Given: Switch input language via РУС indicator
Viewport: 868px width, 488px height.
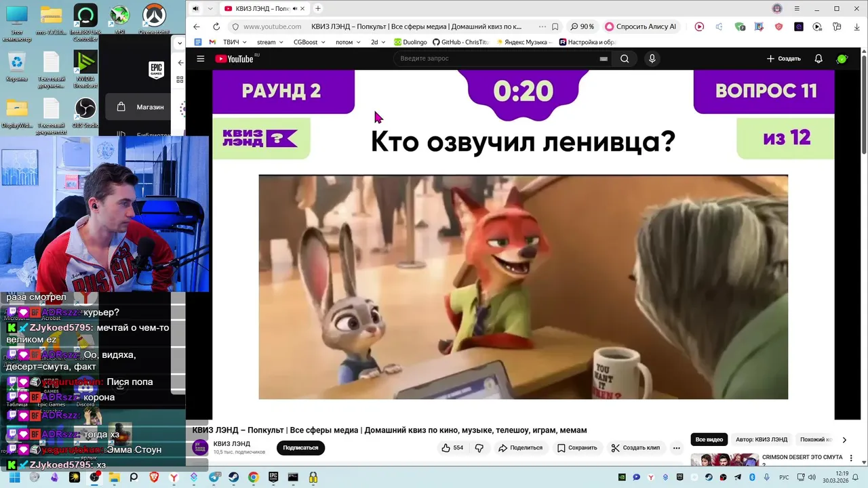Looking at the screenshot, I should click(x=784, y=477).
